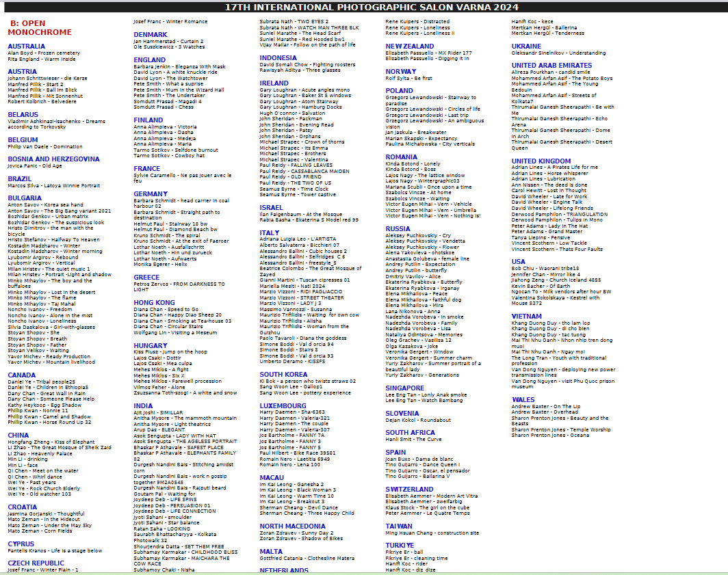
Task: Click the 'NEW ZEALAND' heading
Action: point(409,46)
